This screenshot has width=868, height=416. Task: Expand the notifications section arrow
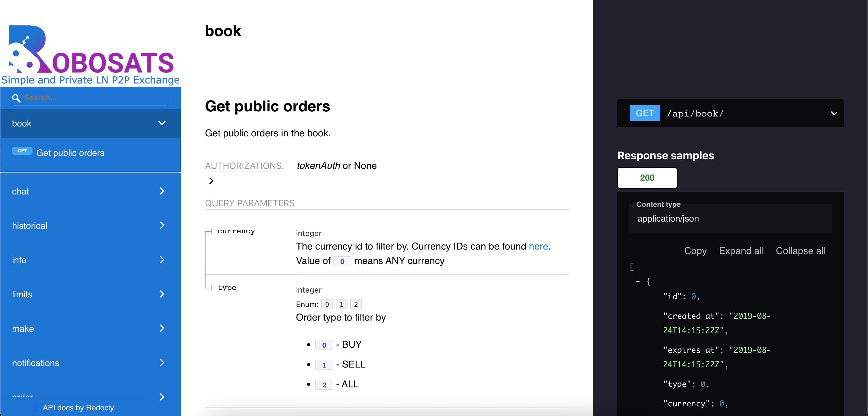[162, 363]
